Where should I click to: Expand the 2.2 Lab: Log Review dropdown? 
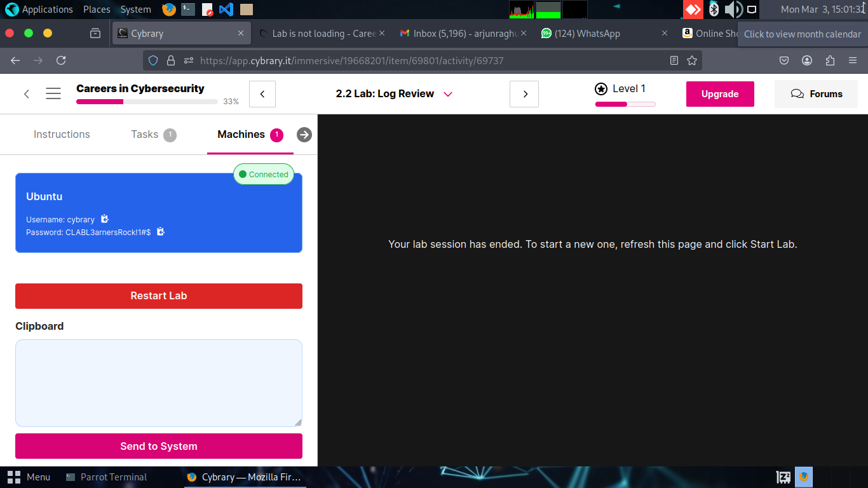[448, 94]
